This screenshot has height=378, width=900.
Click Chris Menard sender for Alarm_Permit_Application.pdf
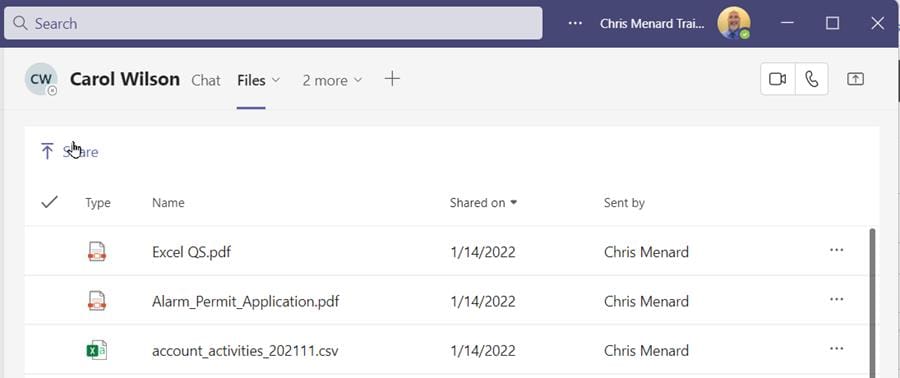[646, 301]
